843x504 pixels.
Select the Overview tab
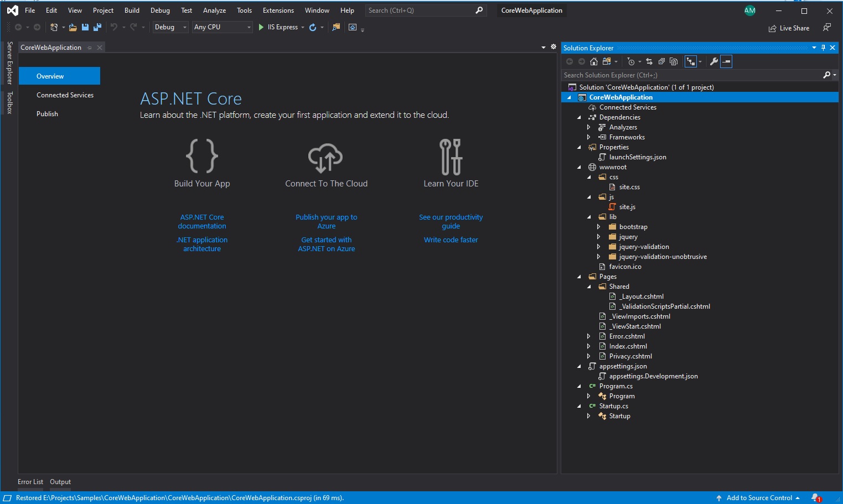tap(59, 76)
